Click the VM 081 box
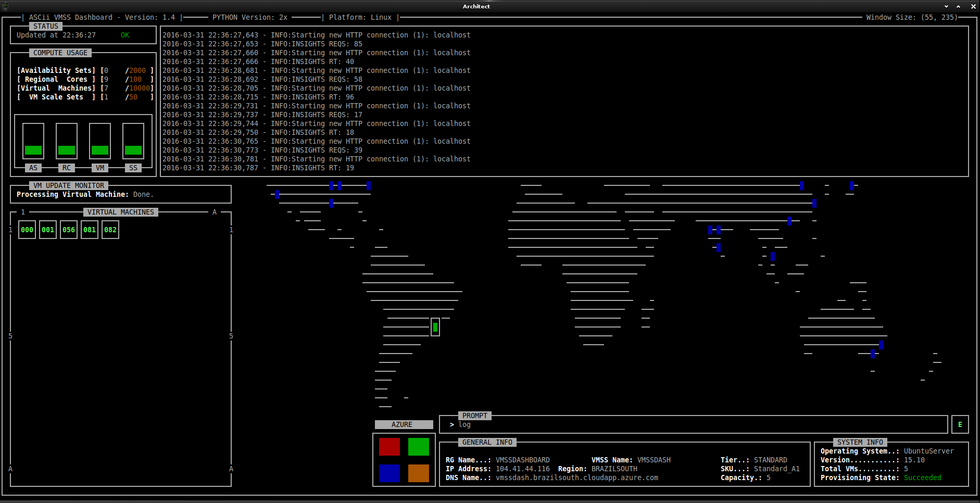 click(90, 230)
